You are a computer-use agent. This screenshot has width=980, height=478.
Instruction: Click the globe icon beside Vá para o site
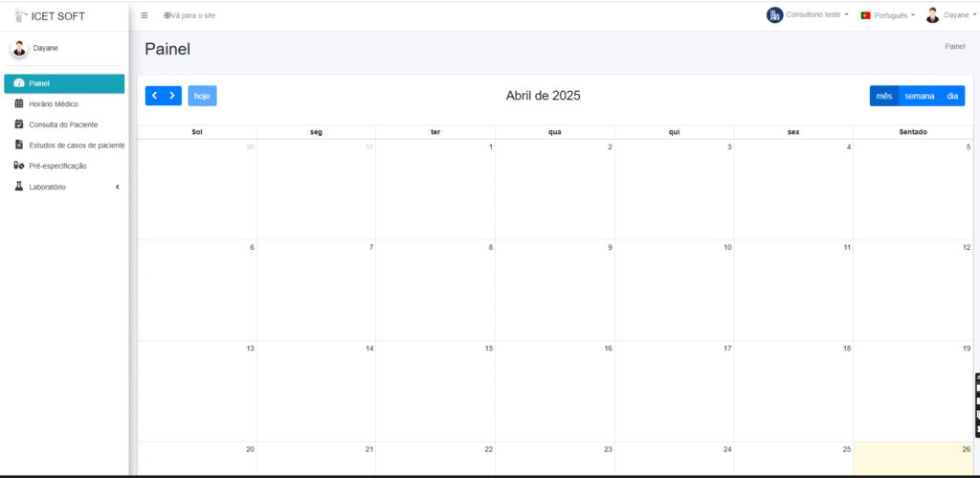click(167, 15)
